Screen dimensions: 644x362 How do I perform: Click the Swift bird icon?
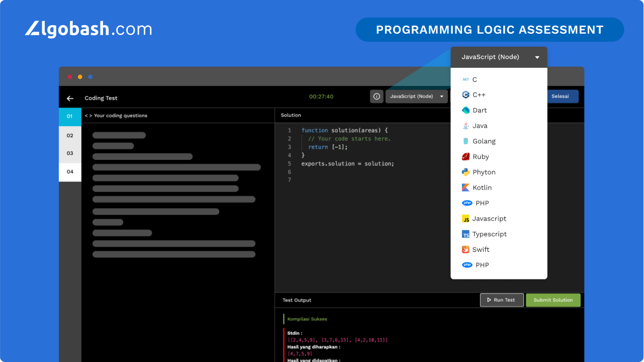point(466,249)
